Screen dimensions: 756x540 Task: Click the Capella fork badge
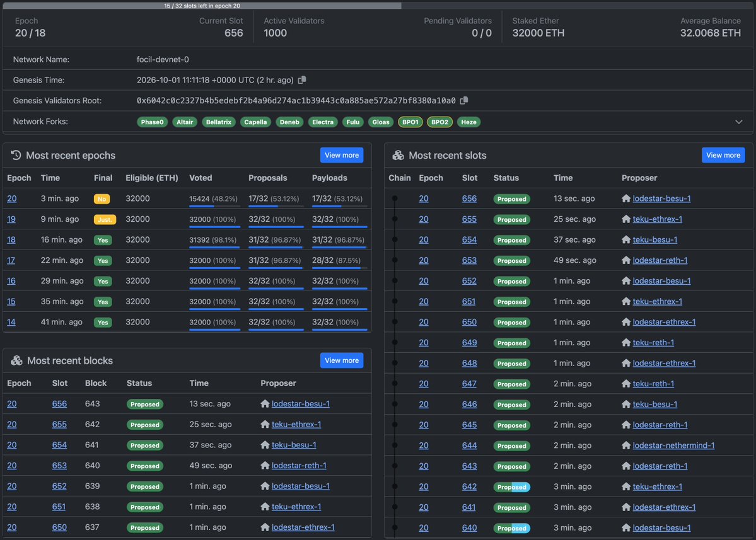255,122
